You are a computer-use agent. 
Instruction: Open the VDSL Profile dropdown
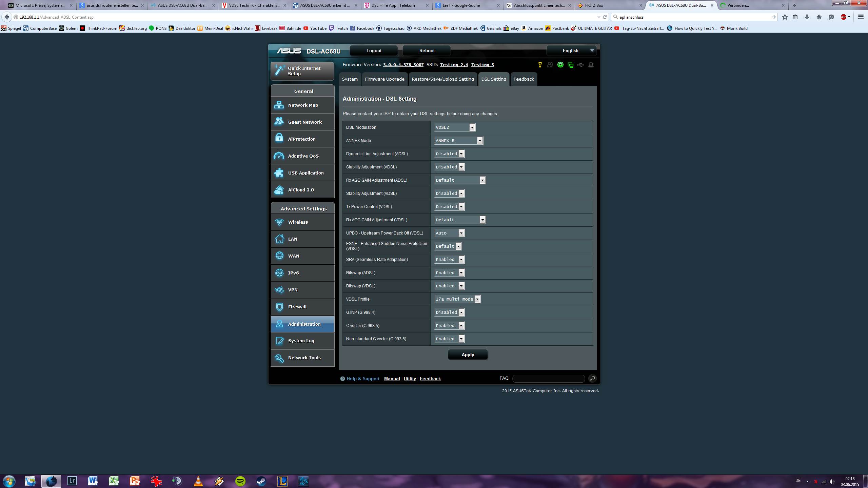click(x=457, y=299)
